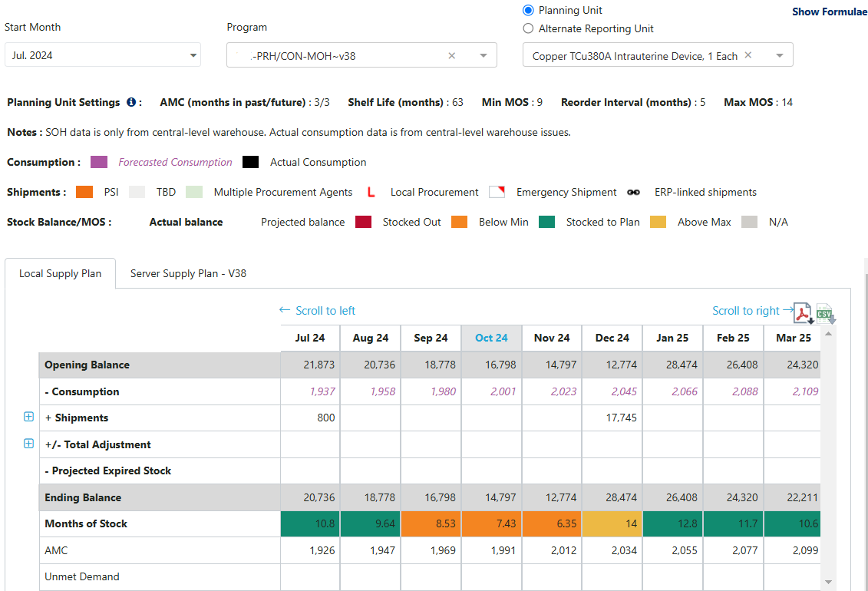Click the Opening Balance 21,873 cell
This screenshot has width=868, height=591.
point(310,365)
